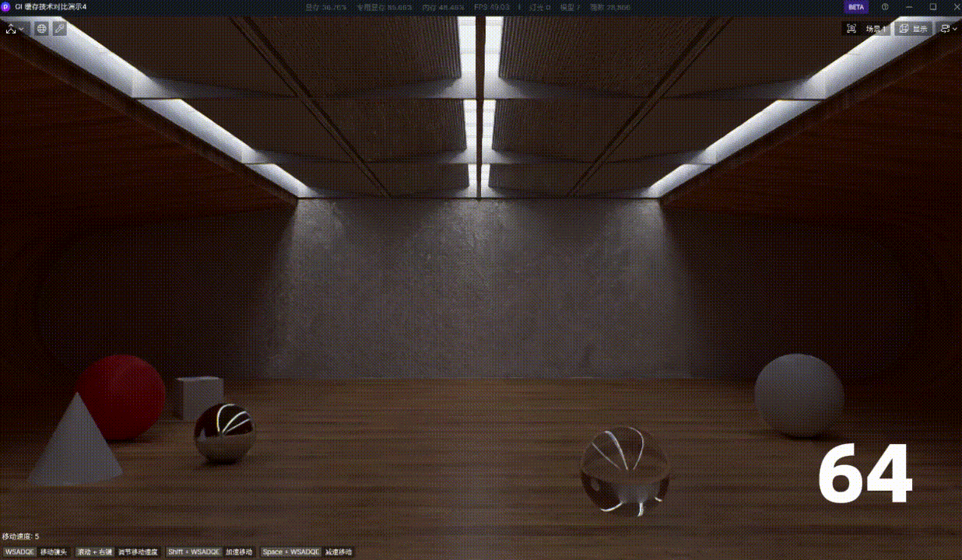Click the 移动速度: 5 label

(20, 537)
